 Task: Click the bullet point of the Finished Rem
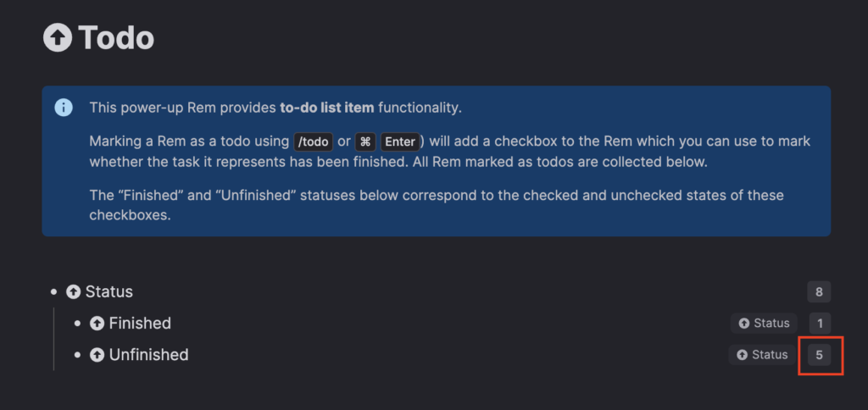(x=79, y=324)
